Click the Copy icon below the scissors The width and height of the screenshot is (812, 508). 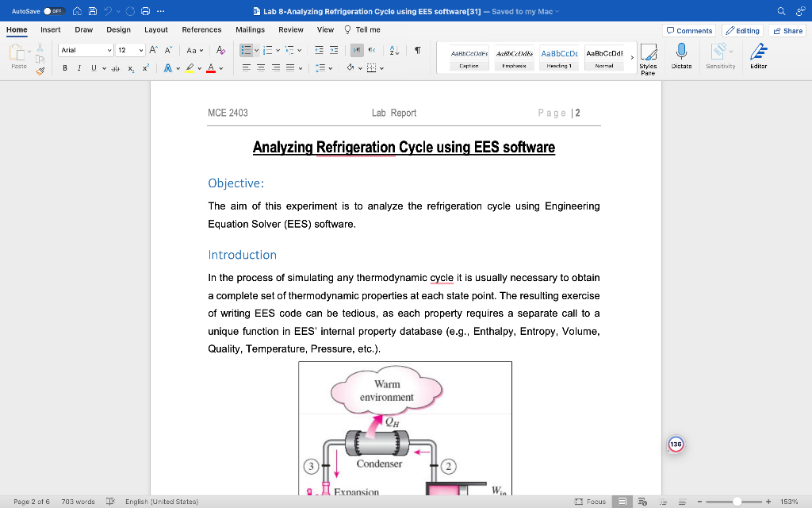click(x=40, y=60)
